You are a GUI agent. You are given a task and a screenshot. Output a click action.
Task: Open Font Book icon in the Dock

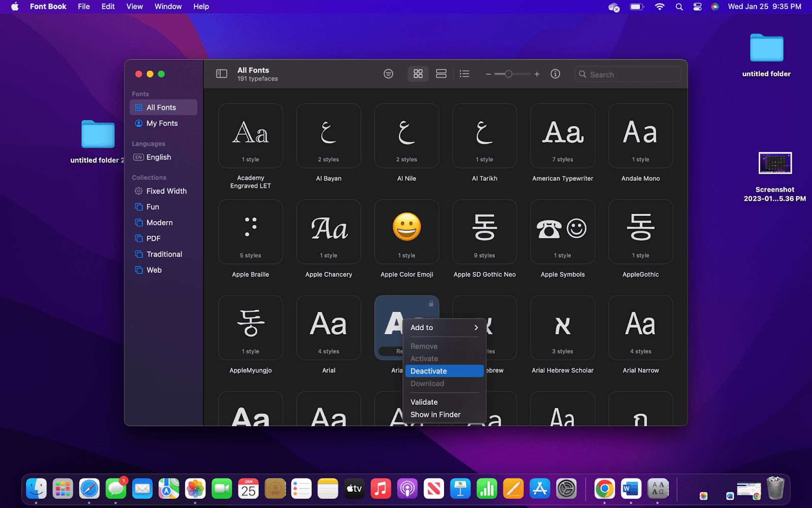658,489
